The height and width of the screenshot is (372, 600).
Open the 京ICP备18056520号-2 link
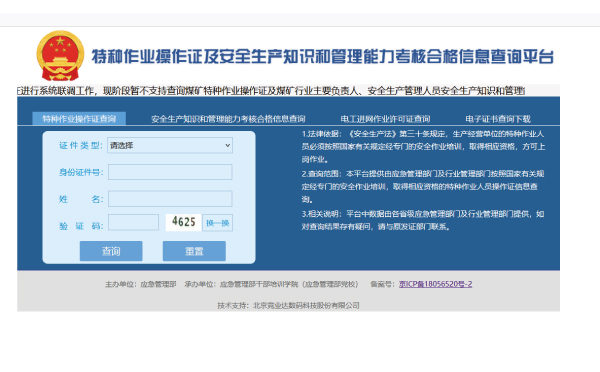coord(435,284)
